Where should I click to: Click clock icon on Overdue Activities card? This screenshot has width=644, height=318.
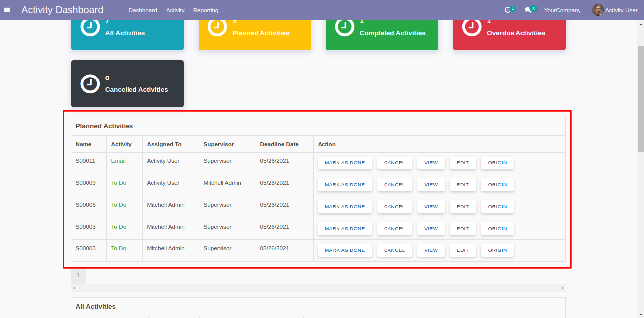[472, 27]
